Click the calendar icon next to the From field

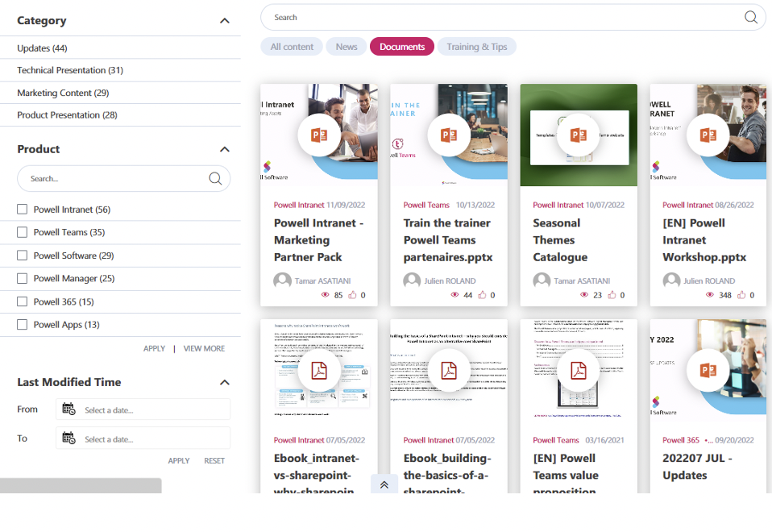coord(69,409)
